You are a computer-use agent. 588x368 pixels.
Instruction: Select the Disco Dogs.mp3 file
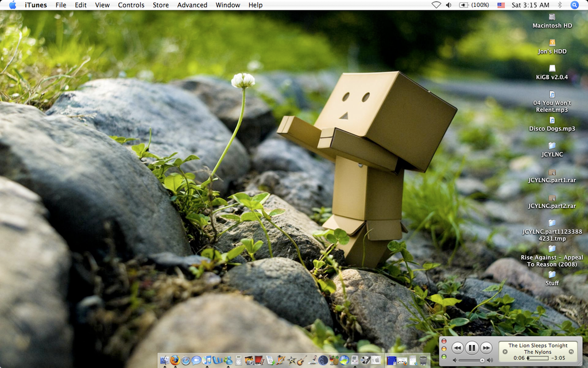(x=552, y=124)
